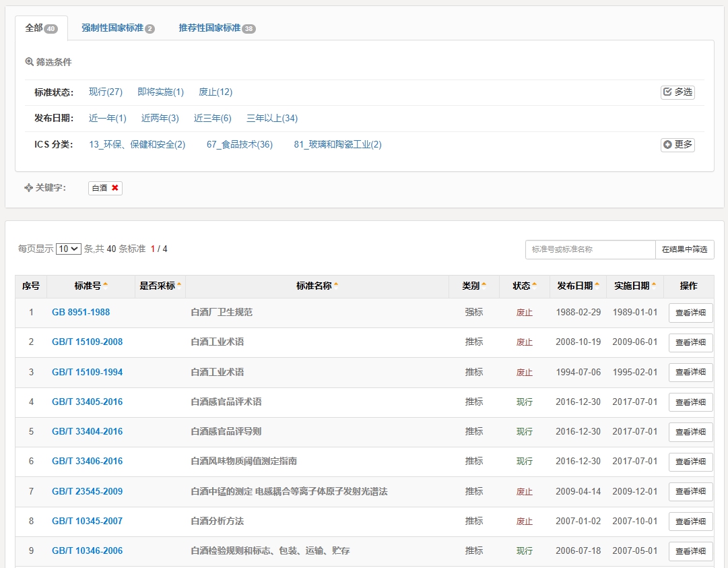The width and height of the screenshot is (728, 568).
Task: Select title 白酒风味物质阈值测定指南
Action: 244,461
